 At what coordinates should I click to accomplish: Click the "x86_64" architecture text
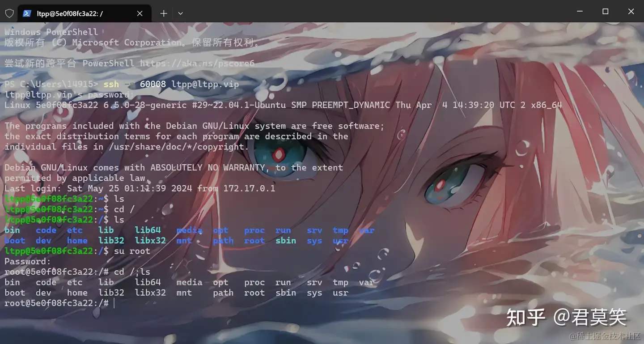[x=547, y=105]
